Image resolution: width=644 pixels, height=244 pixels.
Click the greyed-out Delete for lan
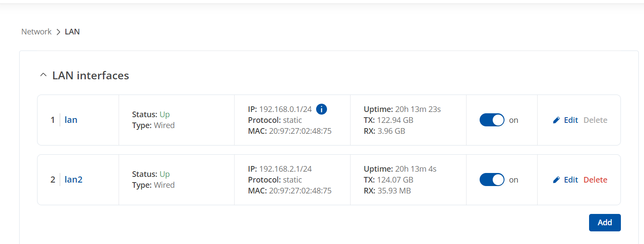pos(595,120)
